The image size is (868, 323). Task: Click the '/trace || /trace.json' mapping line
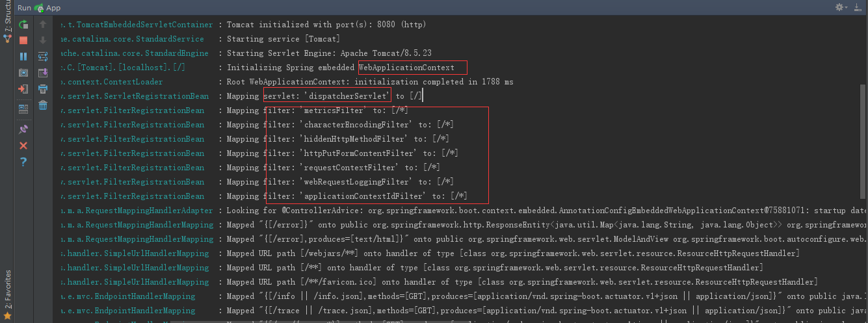click(x=547, y=311)
